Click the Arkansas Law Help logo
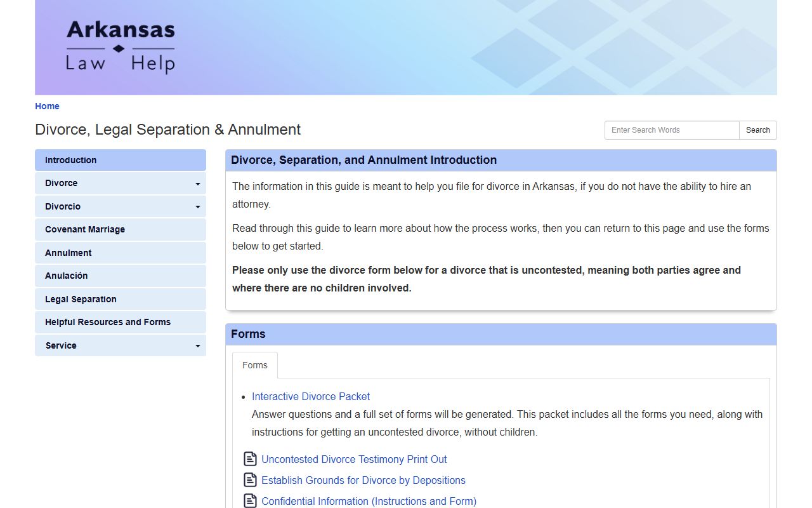Image resolution: width=812 pixels, height=508 pixels. (x=121, y=48)
